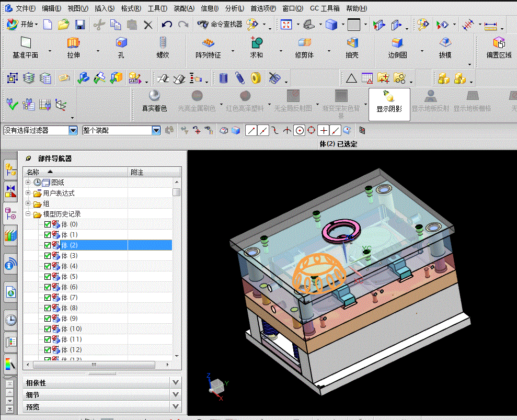Screen dimensions: 517x420
Task: Open the 插入(S) menu
Action: pos(105,8)
